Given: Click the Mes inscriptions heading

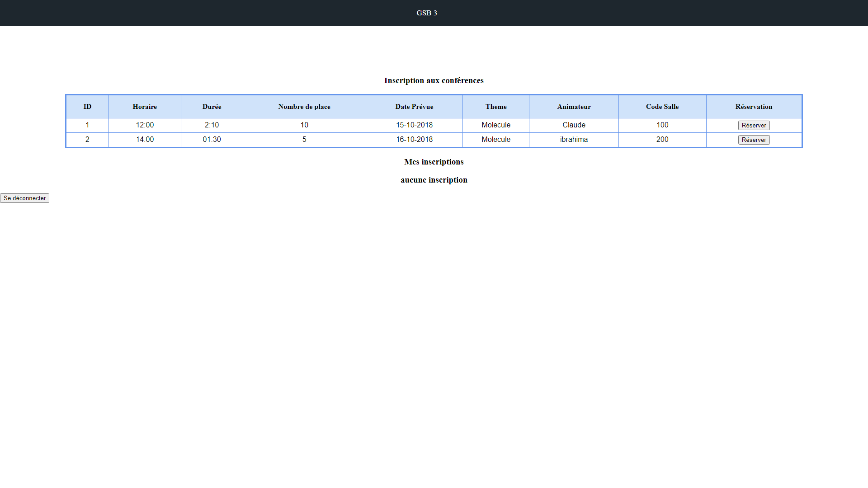Looking at the screenshot, I should pyautogui.click(x=434, y=162).
